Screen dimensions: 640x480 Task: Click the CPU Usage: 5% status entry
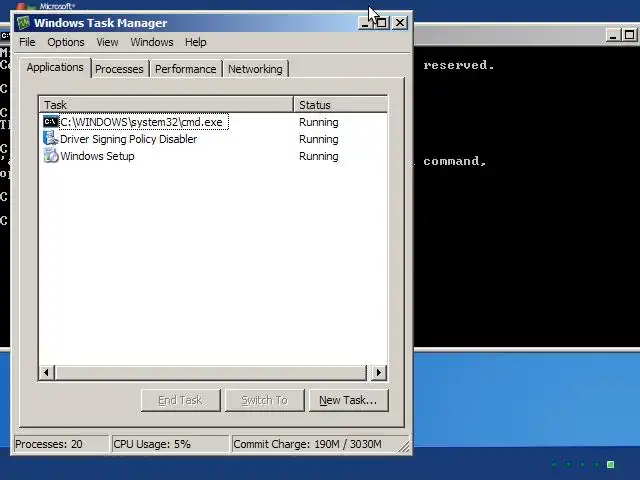click(x=170, y=444)
